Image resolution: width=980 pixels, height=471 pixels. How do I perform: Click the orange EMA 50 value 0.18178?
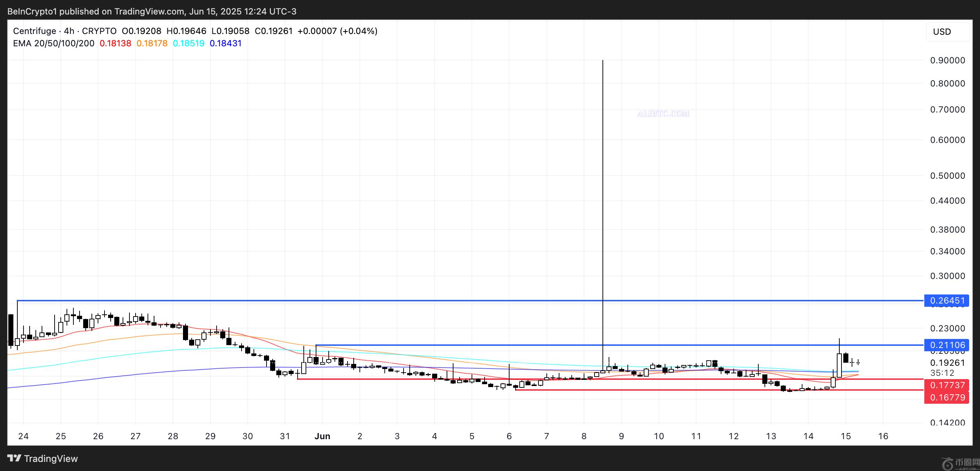(152, 43)
